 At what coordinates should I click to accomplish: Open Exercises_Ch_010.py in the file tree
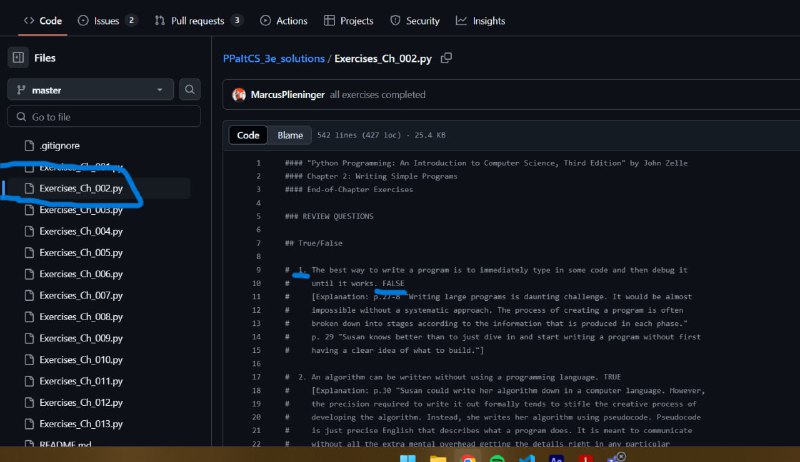[x=81, y=360]
